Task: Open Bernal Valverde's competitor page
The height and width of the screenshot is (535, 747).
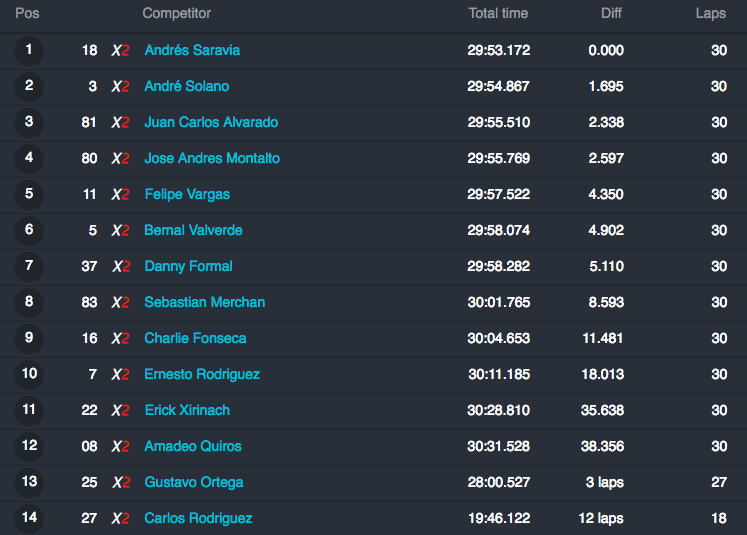Action: pos(193,230)
